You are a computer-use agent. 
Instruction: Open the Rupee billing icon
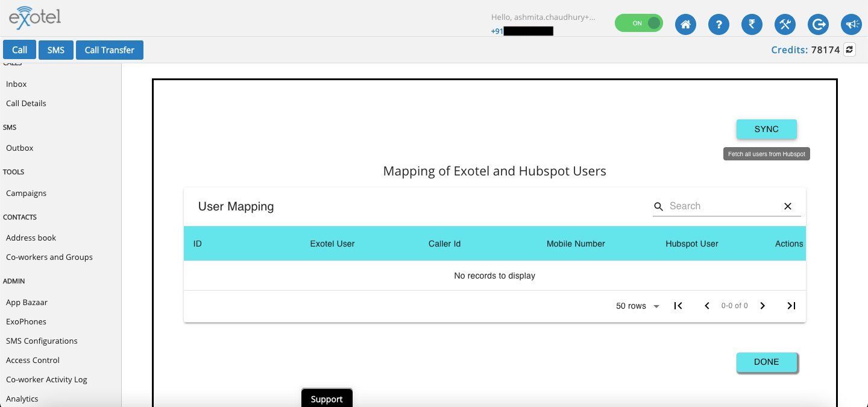[752, 24]
